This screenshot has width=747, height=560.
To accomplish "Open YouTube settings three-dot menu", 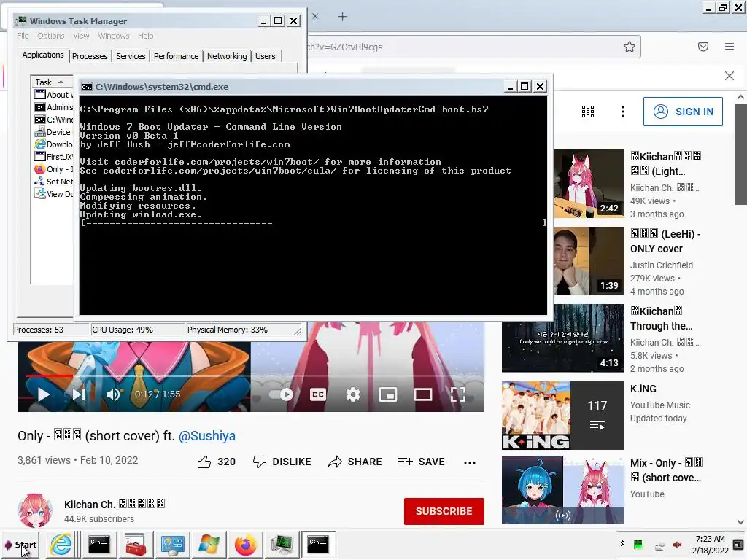I will [x=623, y=112].
